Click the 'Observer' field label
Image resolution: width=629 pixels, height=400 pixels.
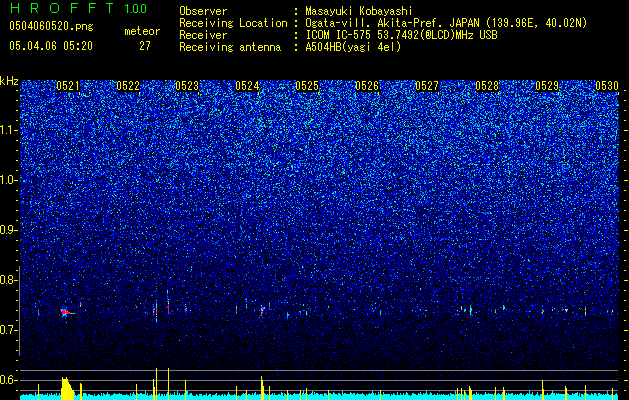point(203,11)
